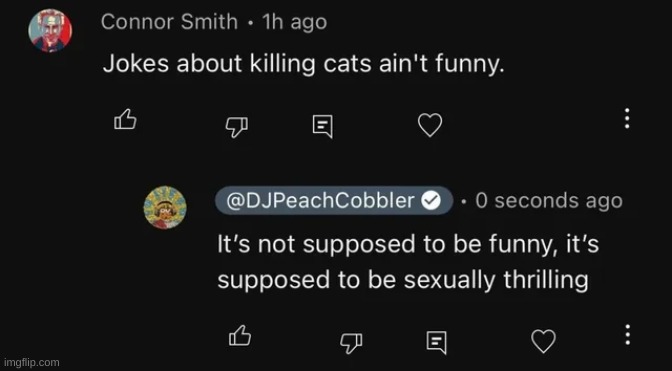672x371 pixels.
Task: Open more options for the DJPeachCobbler reply
Action: tap(627, 335)
